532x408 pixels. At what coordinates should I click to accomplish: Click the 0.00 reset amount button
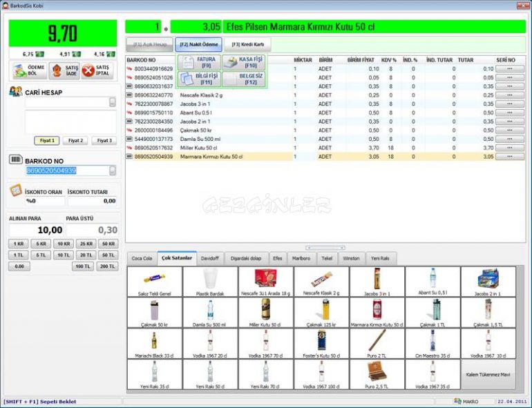(19, 266)
